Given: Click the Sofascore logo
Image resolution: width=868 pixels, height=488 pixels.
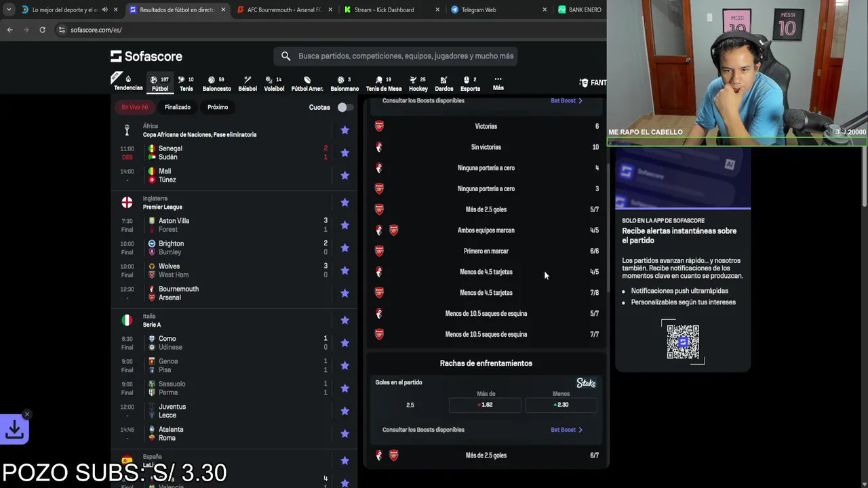Looking at the screenshot, I should click(146, 56).
